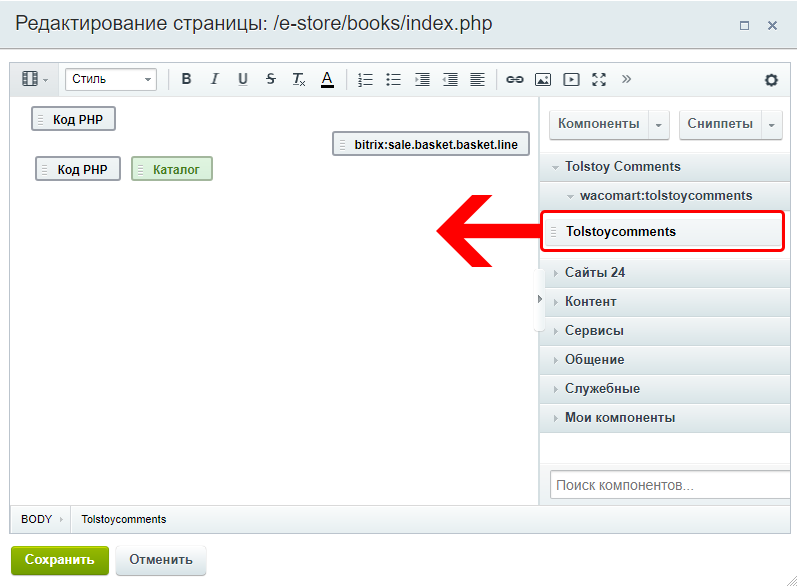Open the Сниппеты dropdown arrow
The height and width of the screenshot is (587, 797).
click(x=772, y=125)
